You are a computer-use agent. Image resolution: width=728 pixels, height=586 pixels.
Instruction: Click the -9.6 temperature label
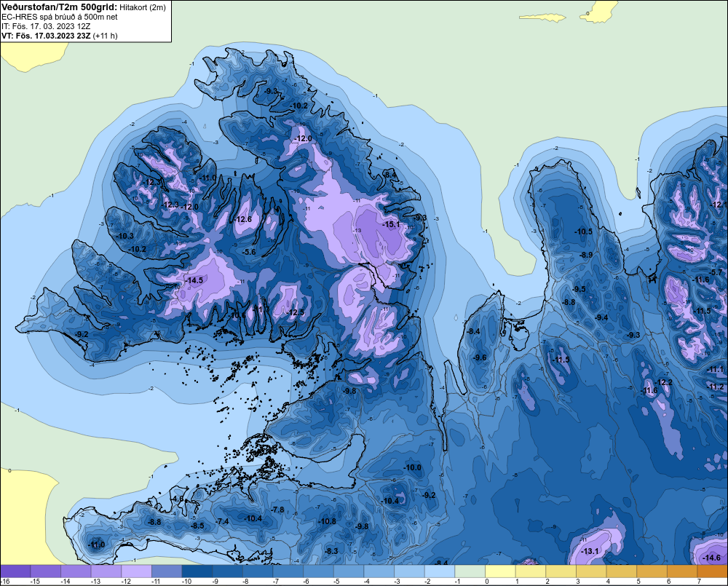(480, 357)
